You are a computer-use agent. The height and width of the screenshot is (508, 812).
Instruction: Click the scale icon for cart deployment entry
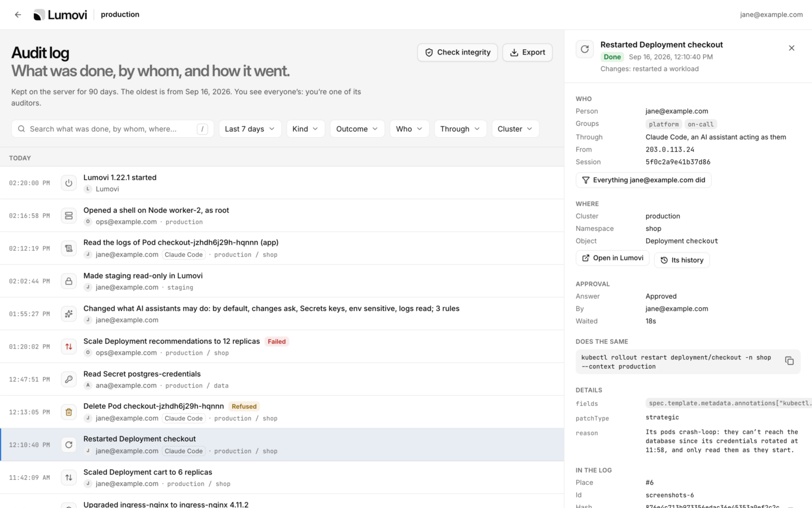click(x=69, y=478)
